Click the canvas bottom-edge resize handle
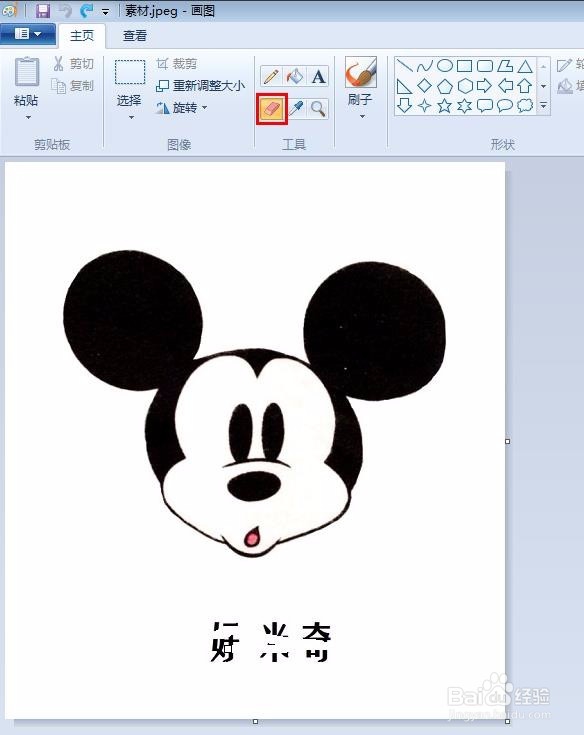 point(255,721)
